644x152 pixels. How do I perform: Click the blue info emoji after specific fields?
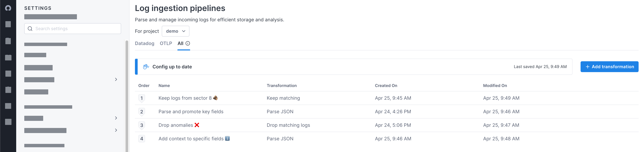tap(227, 138)
